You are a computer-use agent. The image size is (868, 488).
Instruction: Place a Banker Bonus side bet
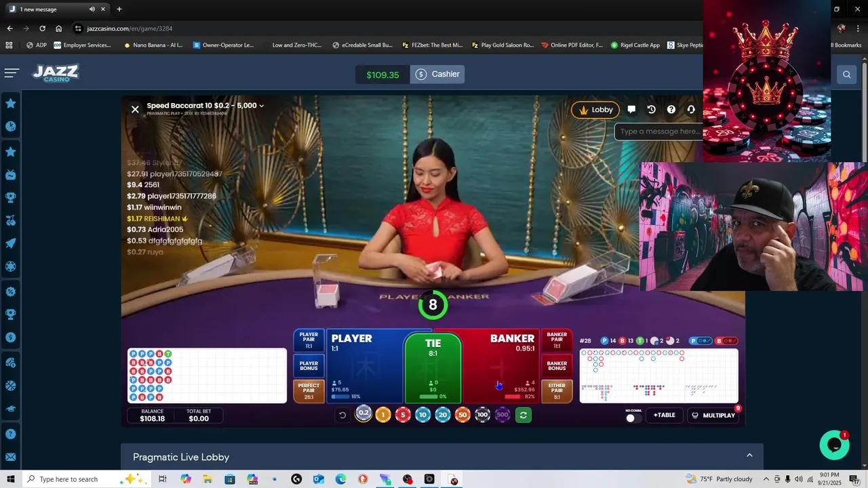tap(557, 365)
